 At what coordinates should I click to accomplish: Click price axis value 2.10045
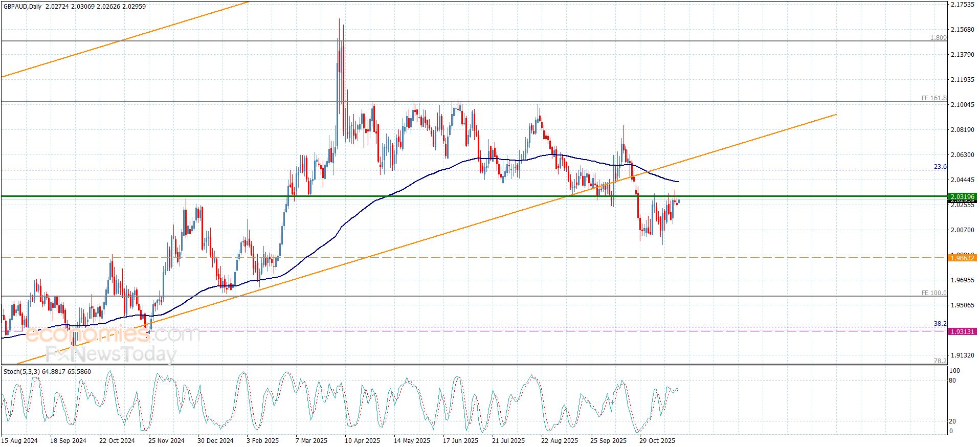[962, 105]
